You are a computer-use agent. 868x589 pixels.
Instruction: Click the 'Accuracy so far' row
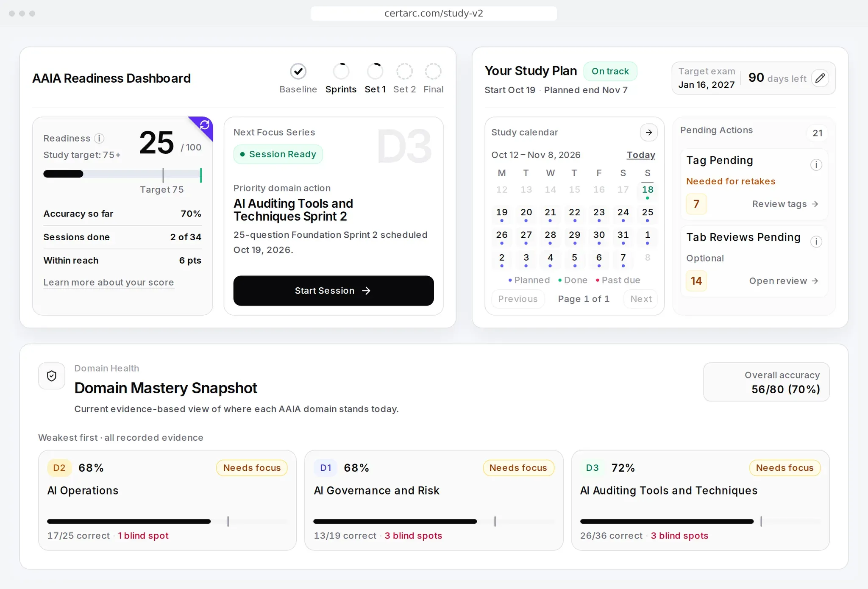tap(122, 214)
